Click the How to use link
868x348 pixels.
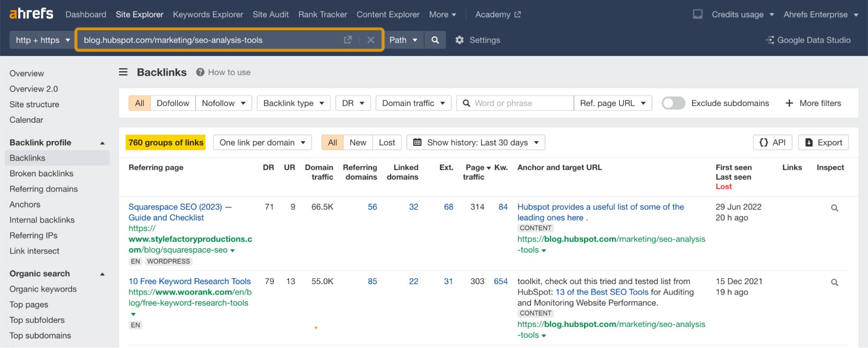(229, 72)
